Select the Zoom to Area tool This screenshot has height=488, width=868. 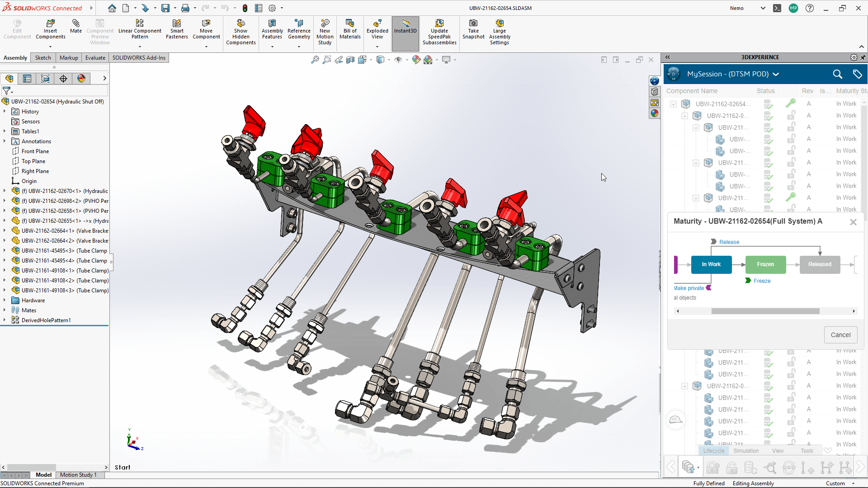[327, 60]
